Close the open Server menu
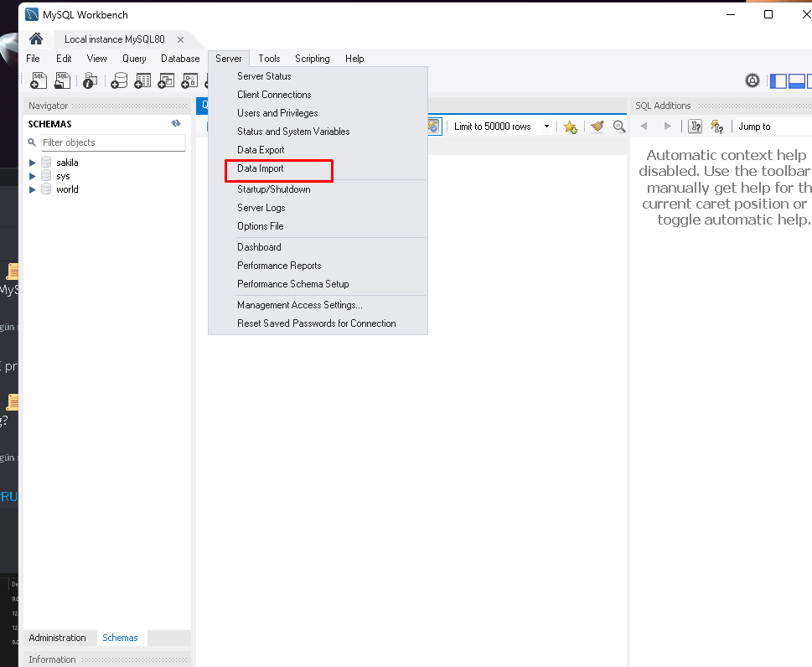812x667 pixels. click(229, 59)
